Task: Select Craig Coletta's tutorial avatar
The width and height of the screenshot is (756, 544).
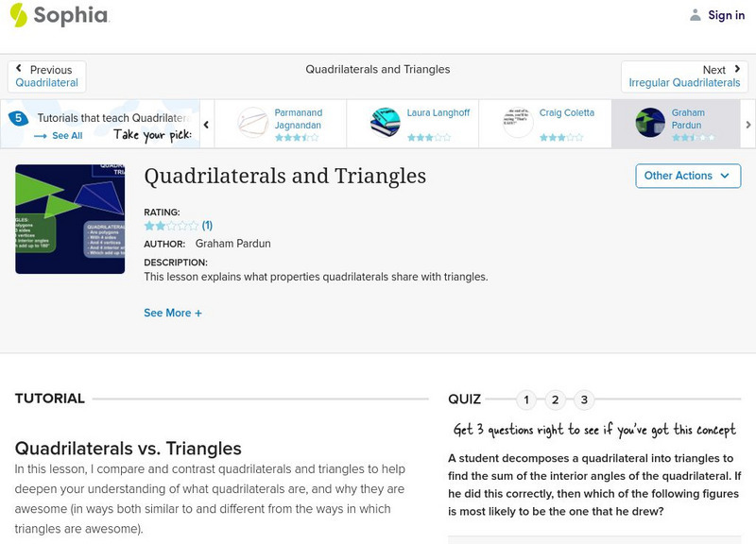Action: pos(518,123)
